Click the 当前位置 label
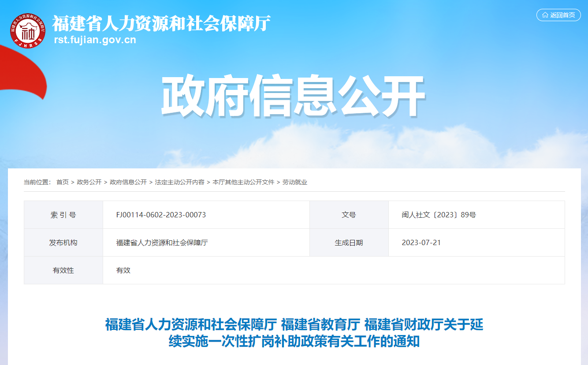Image resolution: width=588 pixels, height=365 pixels. 37,182
